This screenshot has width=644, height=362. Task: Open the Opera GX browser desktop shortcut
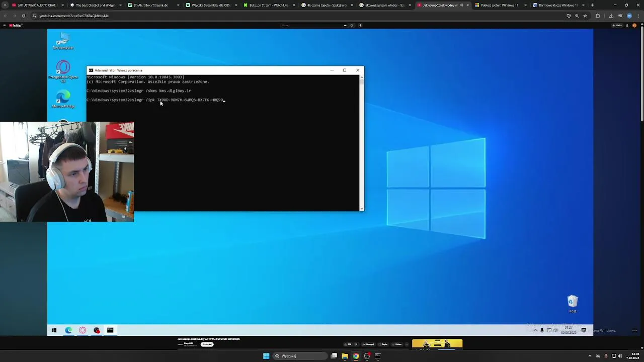click(x=63, y=71)
